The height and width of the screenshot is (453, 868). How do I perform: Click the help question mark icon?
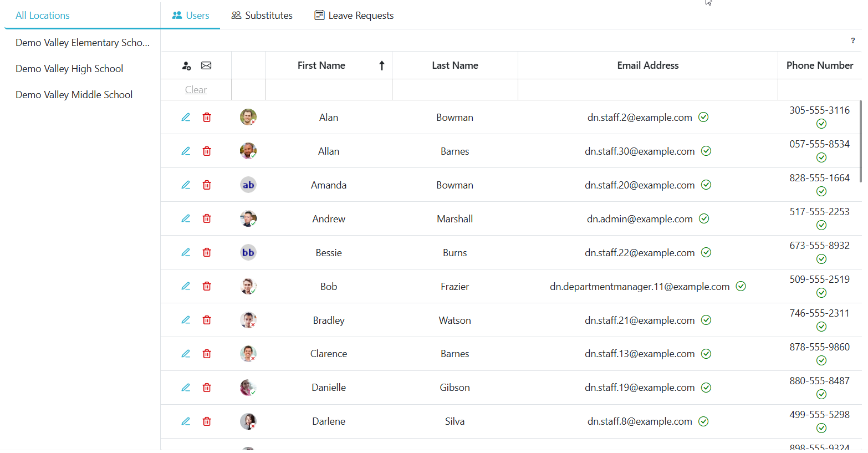click(852, 40)
